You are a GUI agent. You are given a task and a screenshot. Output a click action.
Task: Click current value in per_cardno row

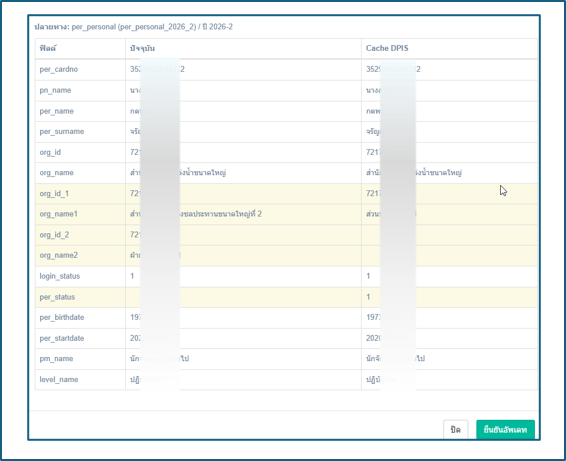point(157,69)
